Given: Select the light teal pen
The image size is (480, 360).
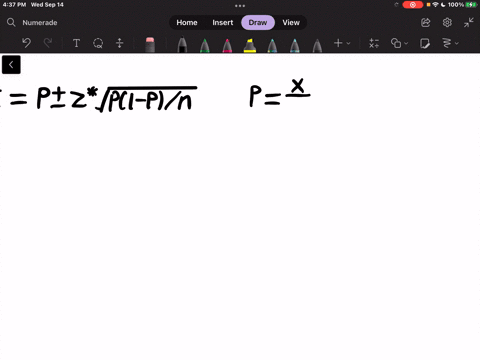Looking at the screenshot, I should click(295, 45).
